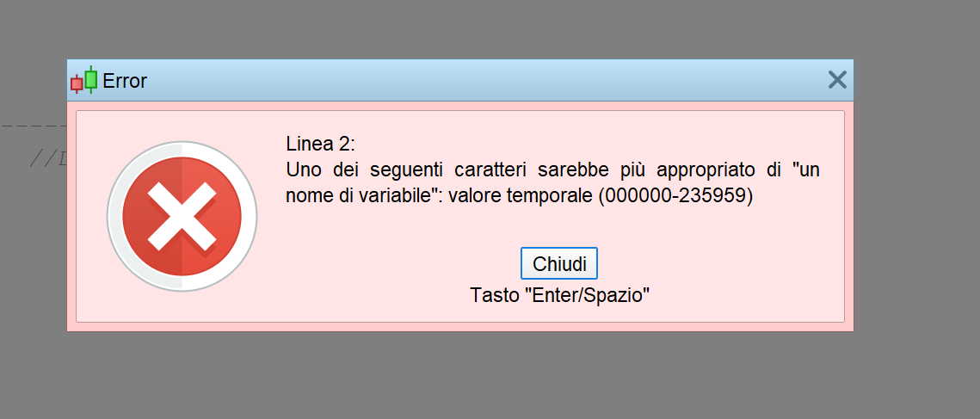Screen dimensions: 980x419
Task: Click the small red candle in title icon
Action: tap(76, 83)
